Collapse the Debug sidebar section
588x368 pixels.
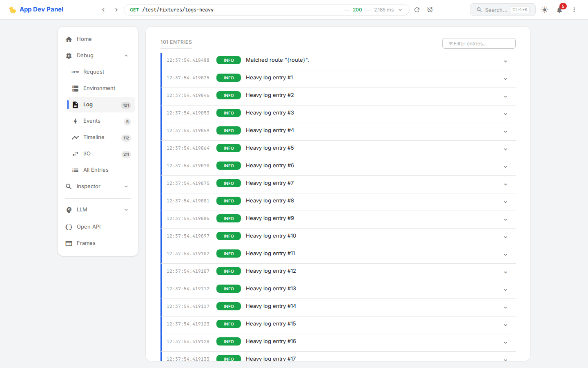(126, 56)
